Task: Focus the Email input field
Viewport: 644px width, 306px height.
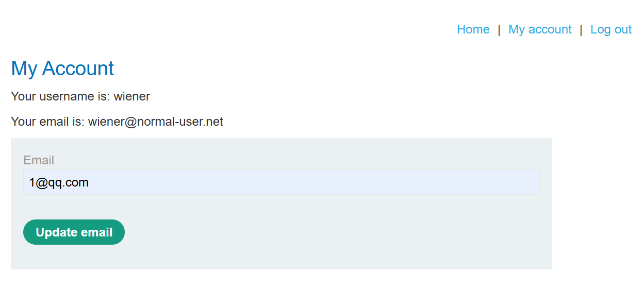Action: 281,182
